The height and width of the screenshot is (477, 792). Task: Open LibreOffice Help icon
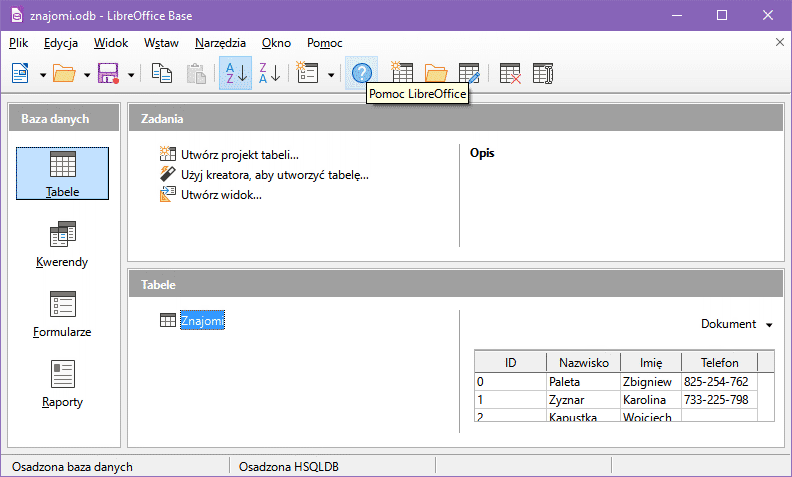[x=361, y=73]
